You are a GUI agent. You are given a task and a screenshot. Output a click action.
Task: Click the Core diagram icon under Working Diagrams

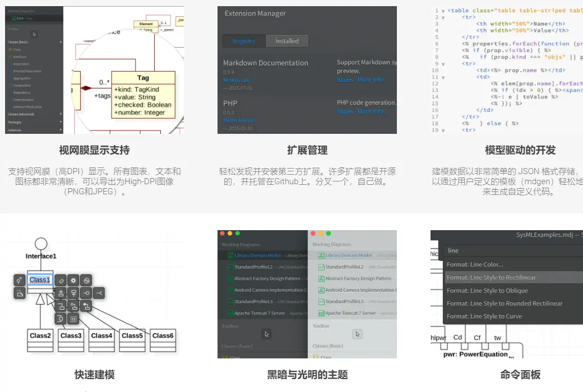click(x=13, y=18)
